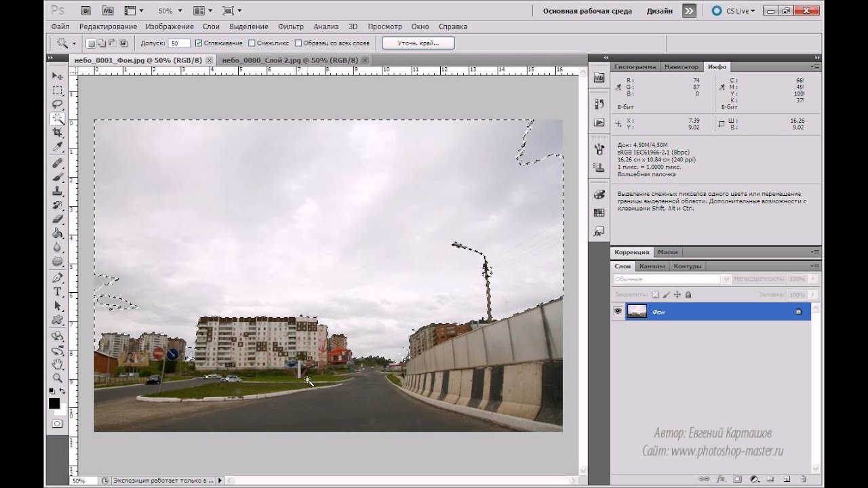Switch to the Каналы tab
Image resolution: width=868 pixels, height=488 pixels.
tap(652, 266)
